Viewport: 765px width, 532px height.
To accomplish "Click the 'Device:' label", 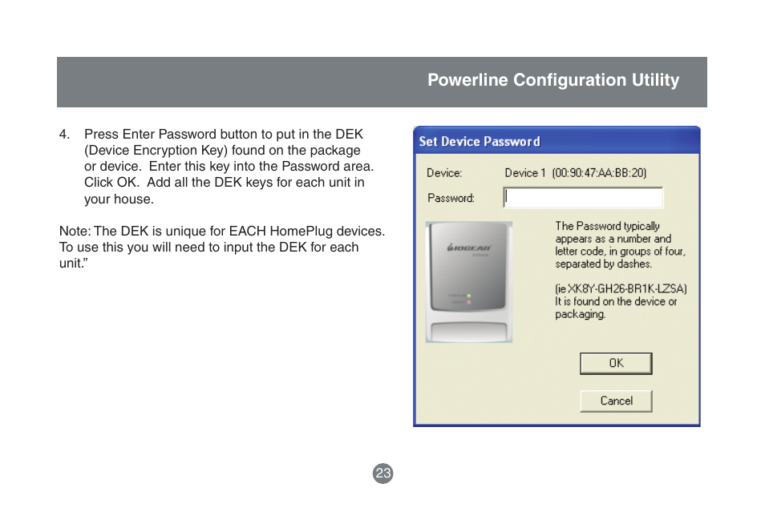I will pos(444,173).
